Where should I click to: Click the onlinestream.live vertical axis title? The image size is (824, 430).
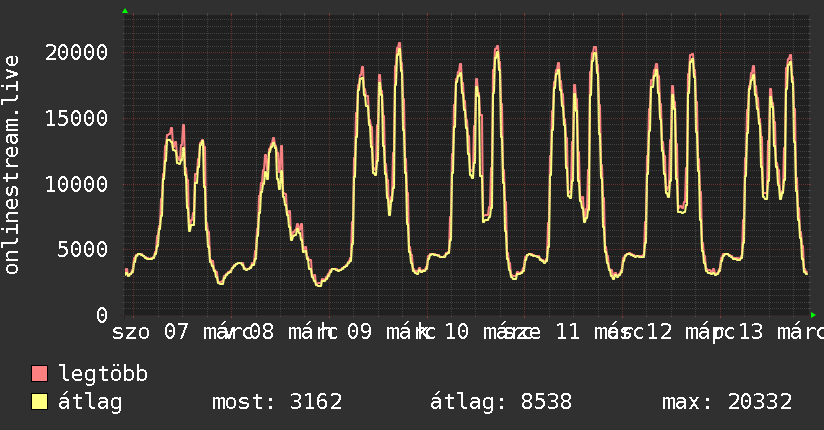click(x=12, y=165)
